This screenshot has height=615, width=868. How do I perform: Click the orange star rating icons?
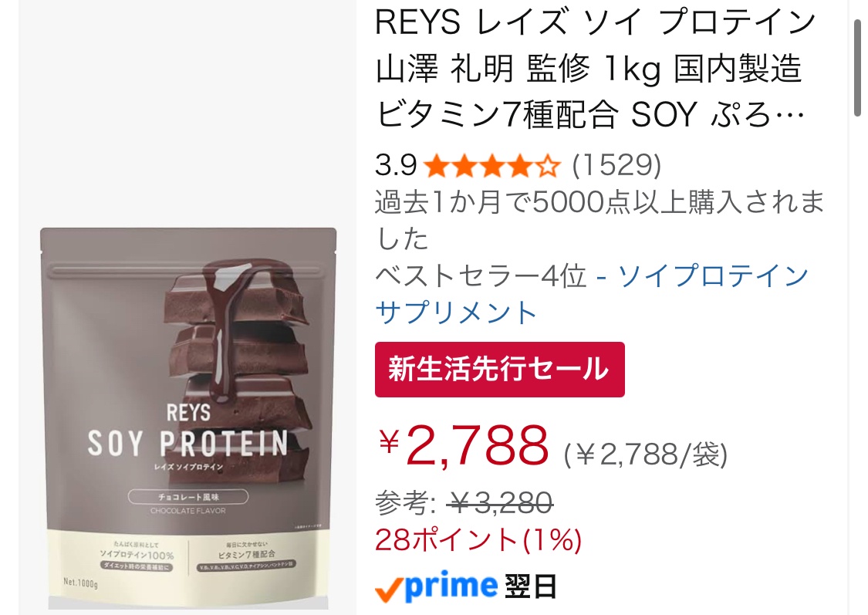click(x=491, y=165)
